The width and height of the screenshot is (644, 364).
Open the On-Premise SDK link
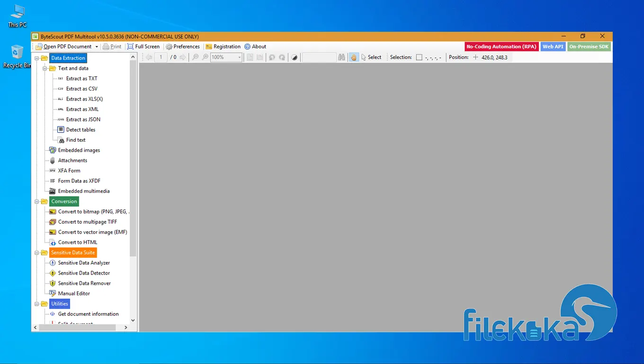point(589,46)
